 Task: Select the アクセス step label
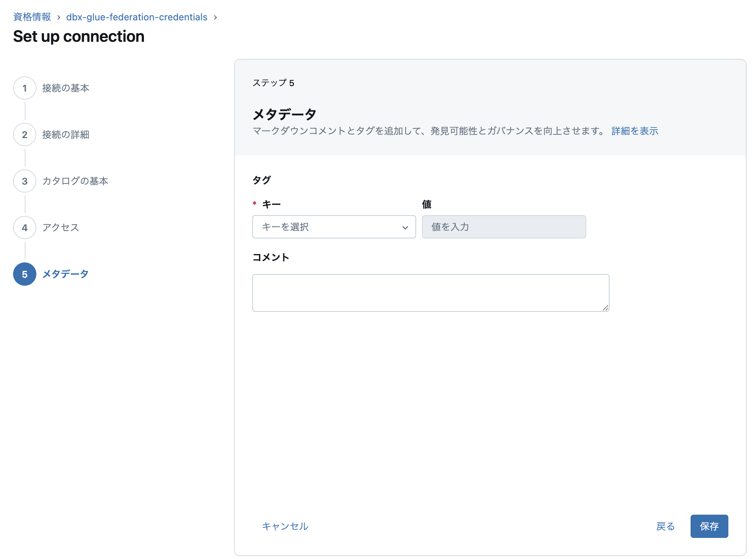(x=61, y=228)
